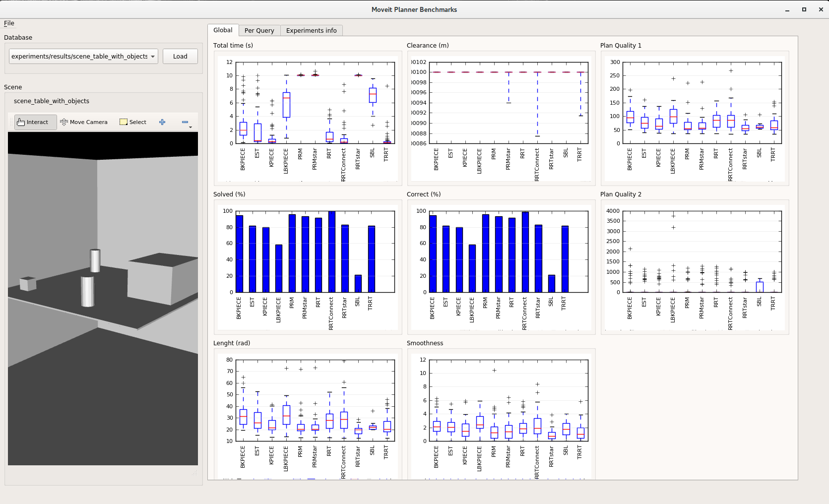Screen dimensions: 829x504
Task: Click the blue plus add-tool icon
Action: click(162, 122)
